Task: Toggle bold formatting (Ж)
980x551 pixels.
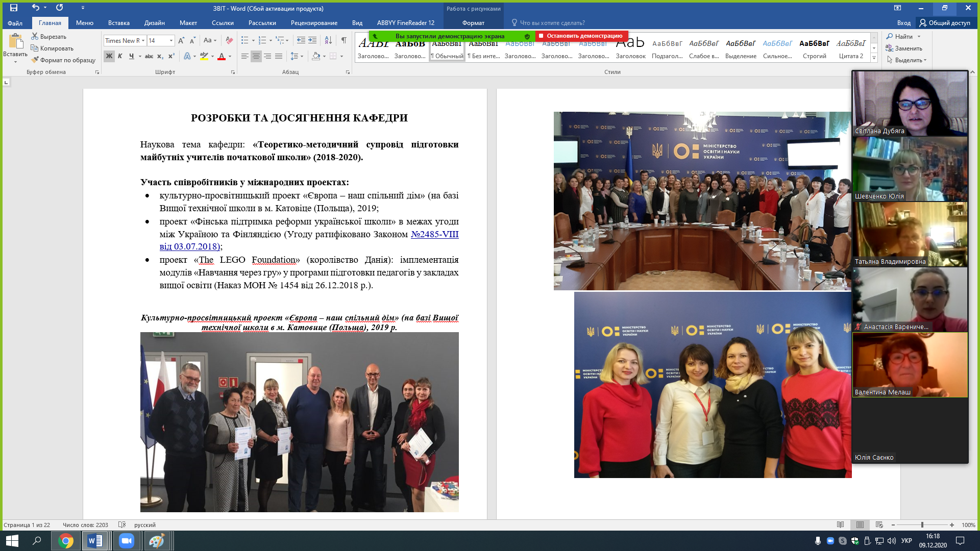Action: pyautogui.click(x=109, y=56)
